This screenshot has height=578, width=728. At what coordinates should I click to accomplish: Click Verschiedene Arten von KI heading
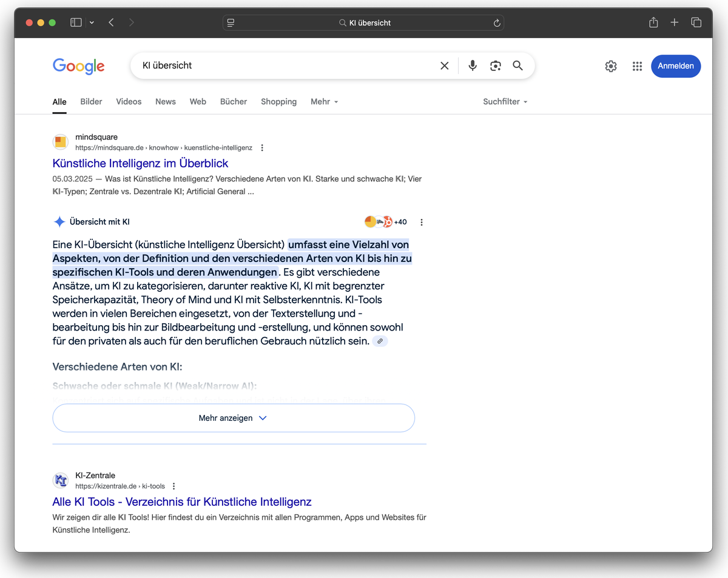(x=117, y=367)
